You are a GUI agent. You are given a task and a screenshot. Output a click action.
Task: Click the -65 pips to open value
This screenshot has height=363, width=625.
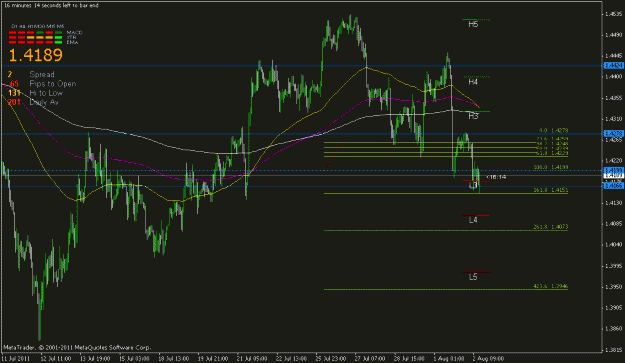(14, 84)
